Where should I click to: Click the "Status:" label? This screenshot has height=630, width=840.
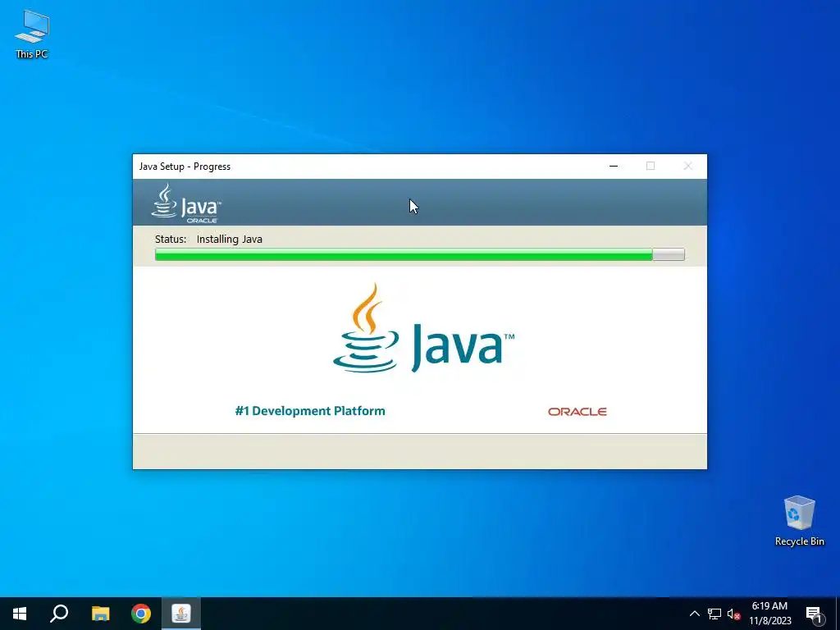(171, 240)
